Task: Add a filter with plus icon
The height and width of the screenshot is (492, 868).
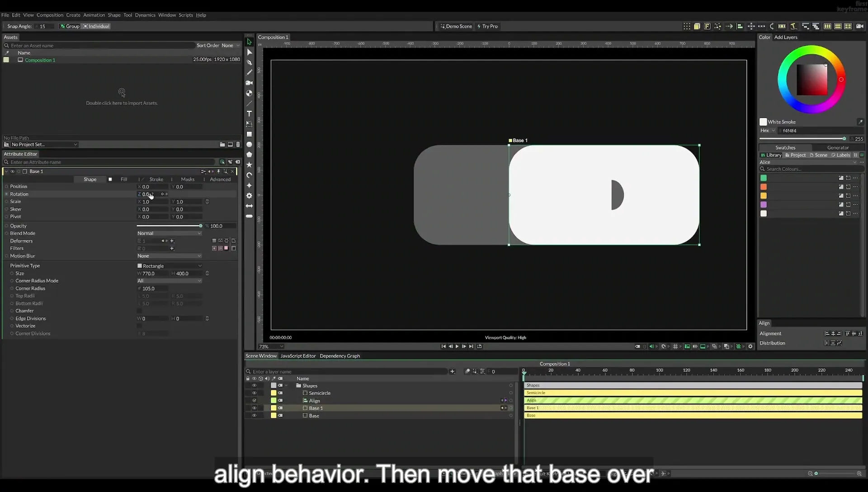Action: click(x=172, y=249)
